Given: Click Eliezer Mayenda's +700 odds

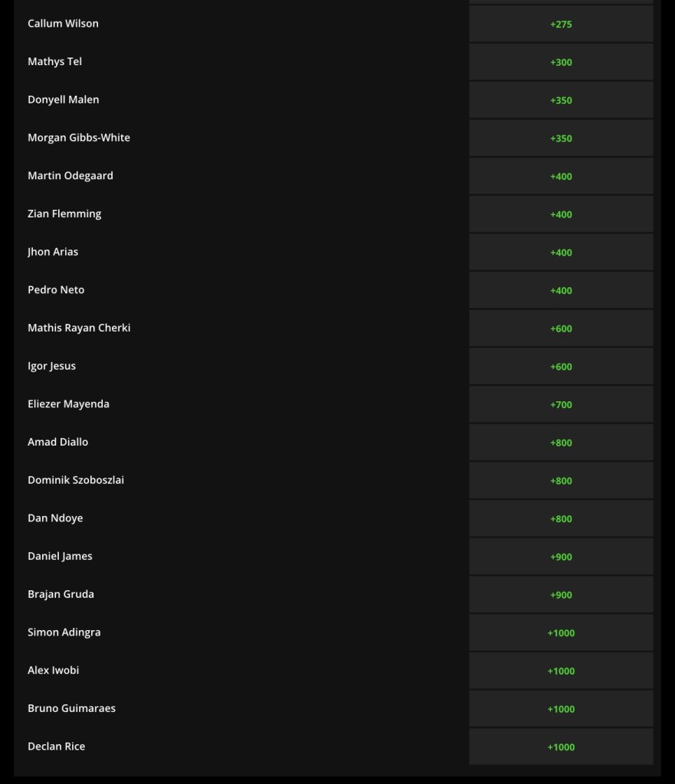Looking at the screenshot, I should pos(561,404).
